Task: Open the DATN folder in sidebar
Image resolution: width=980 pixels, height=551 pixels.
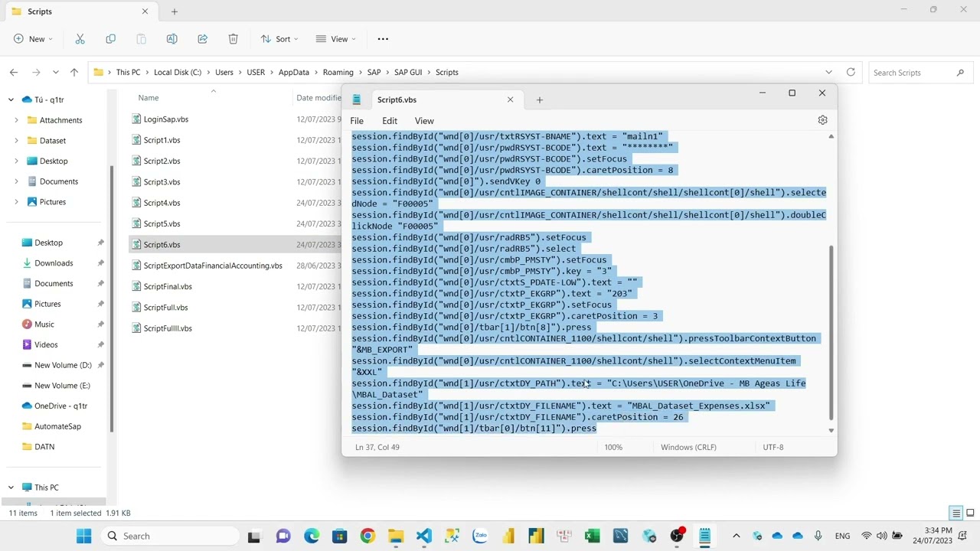Action: [x=44, y=447]
